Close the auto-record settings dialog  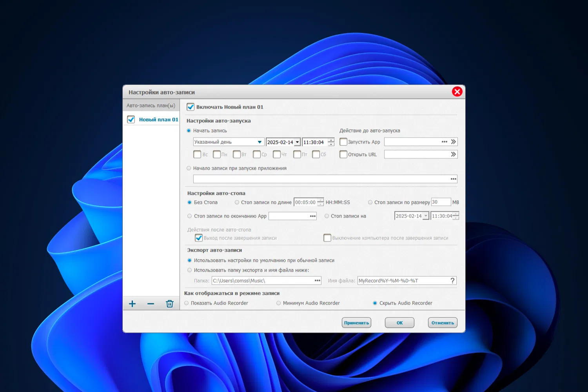(x=457, y=92)
